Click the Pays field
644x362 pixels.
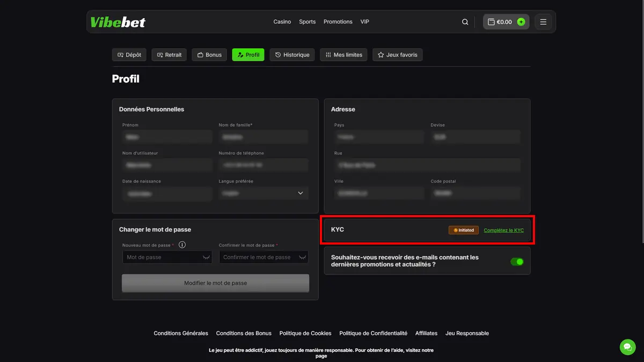pos(379,137)
